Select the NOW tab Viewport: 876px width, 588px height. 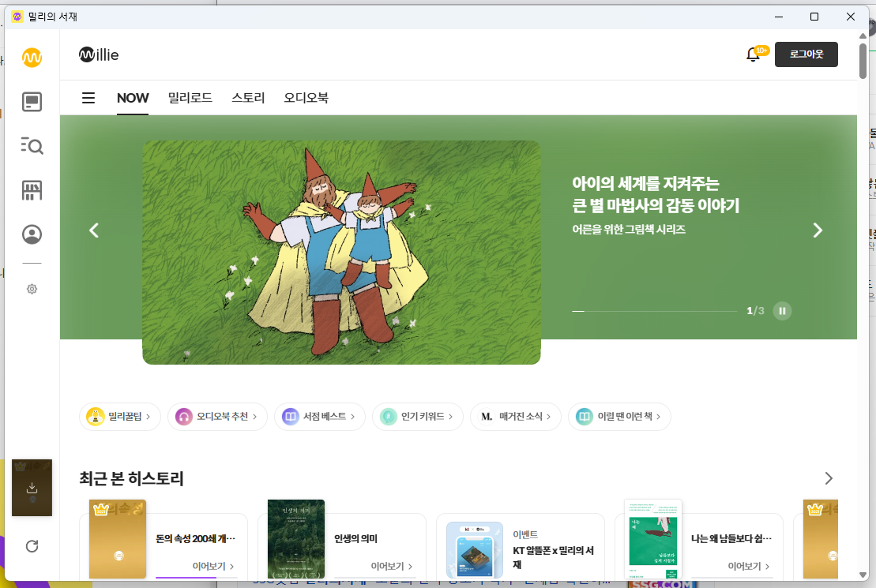tap(133, 98)
